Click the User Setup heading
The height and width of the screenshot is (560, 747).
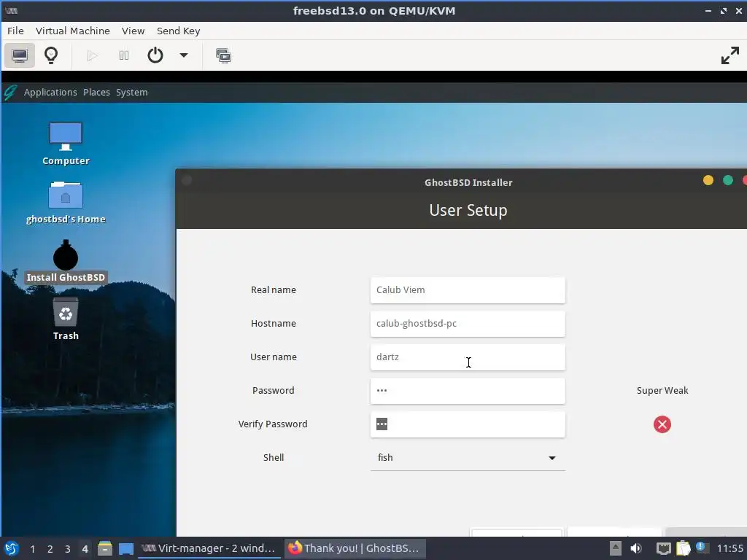click(x=468, y=210)
